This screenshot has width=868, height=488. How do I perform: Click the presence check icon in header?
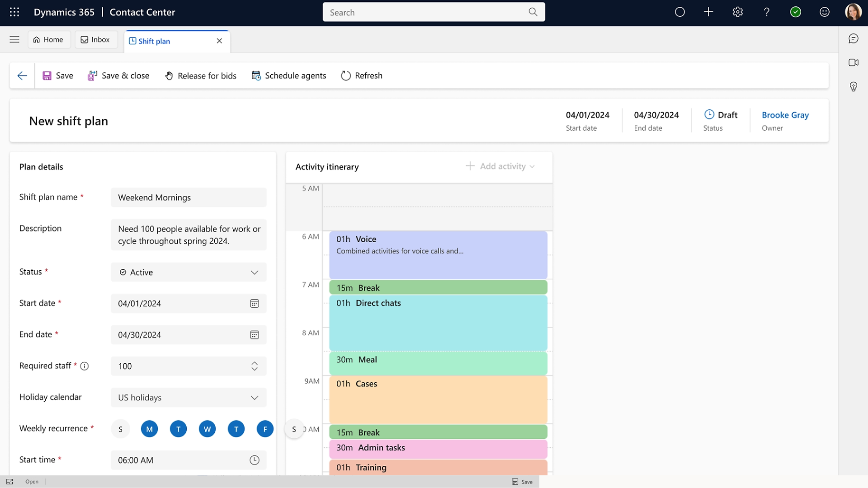[x=796, y=12]
